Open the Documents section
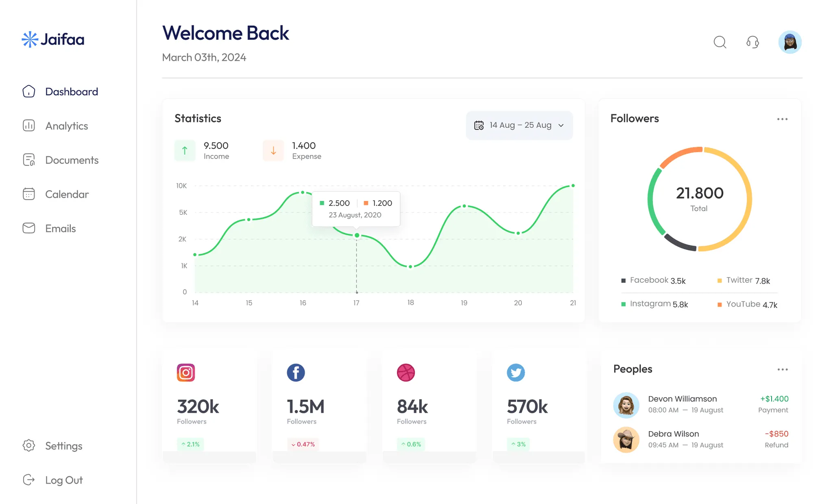Viewport: 833px width, 504px height. pyautogui.click(x=72, y=160)
